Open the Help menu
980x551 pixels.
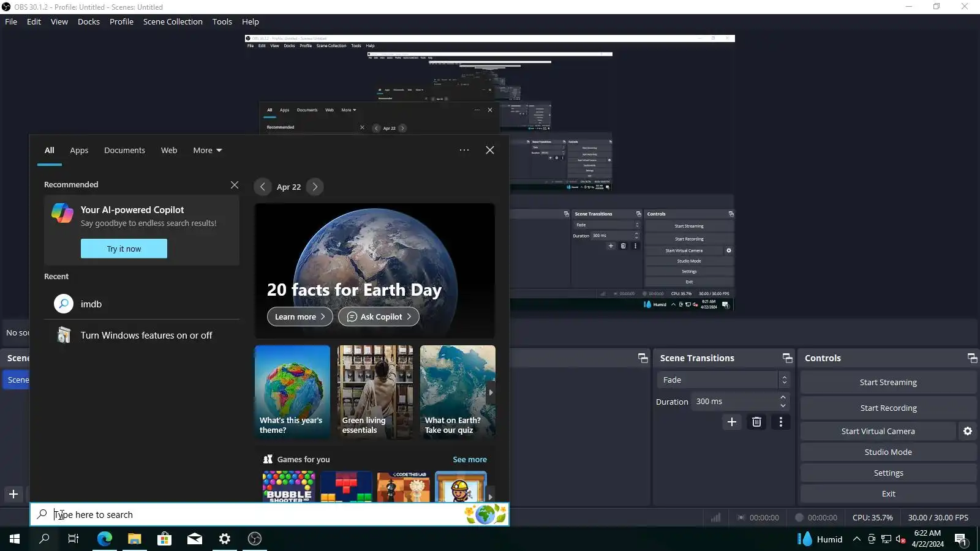click(x=251, y=21)
